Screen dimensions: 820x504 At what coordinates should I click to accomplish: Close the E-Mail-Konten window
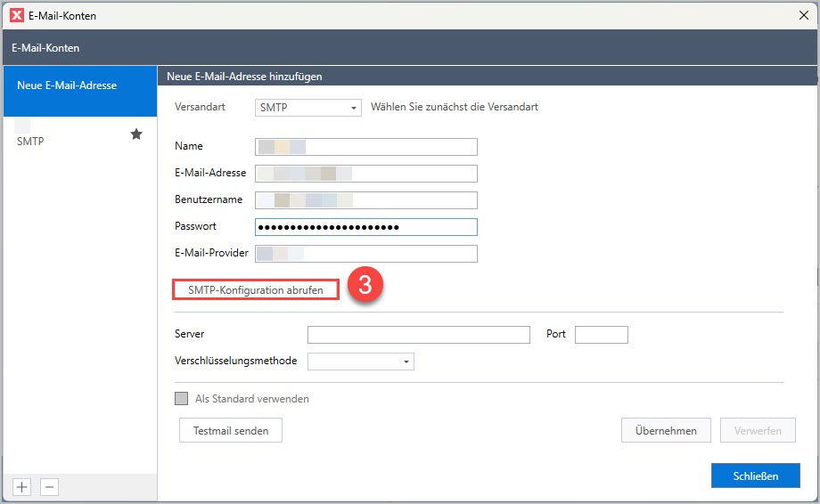(803, 15)
